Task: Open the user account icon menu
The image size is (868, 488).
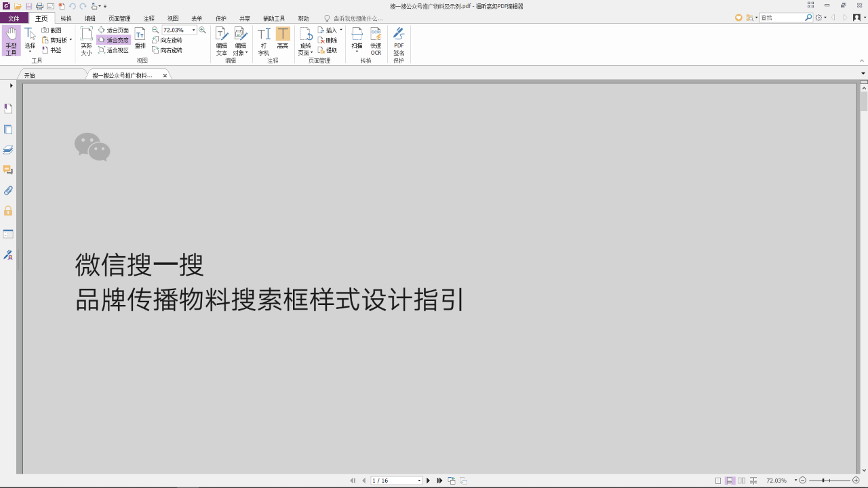Action: click(856, 18)
